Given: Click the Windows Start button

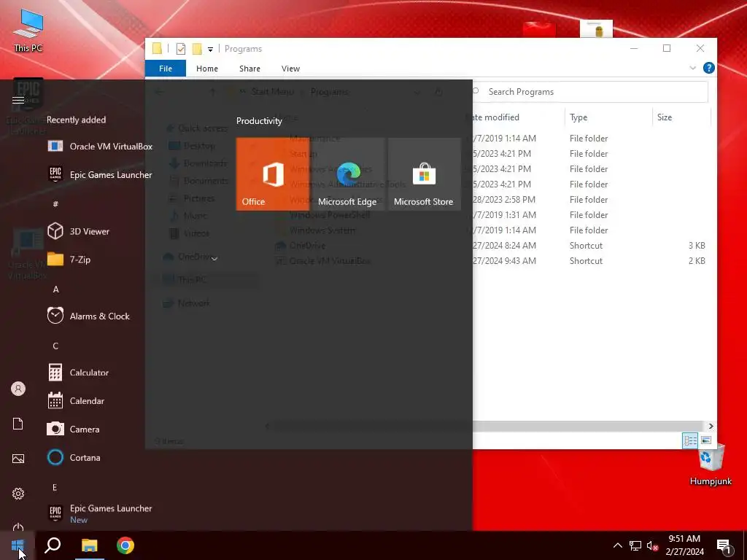Looking at the screenshot, I should [x=18, y=545].
